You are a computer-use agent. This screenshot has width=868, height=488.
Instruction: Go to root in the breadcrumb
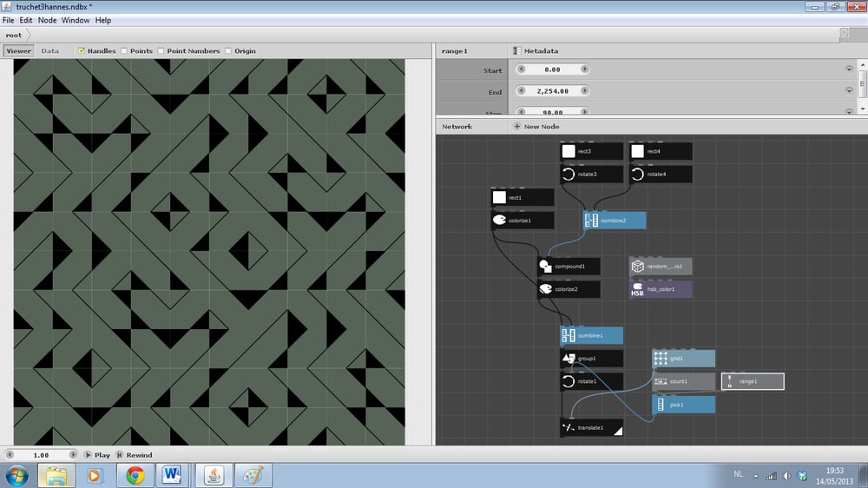14,35
